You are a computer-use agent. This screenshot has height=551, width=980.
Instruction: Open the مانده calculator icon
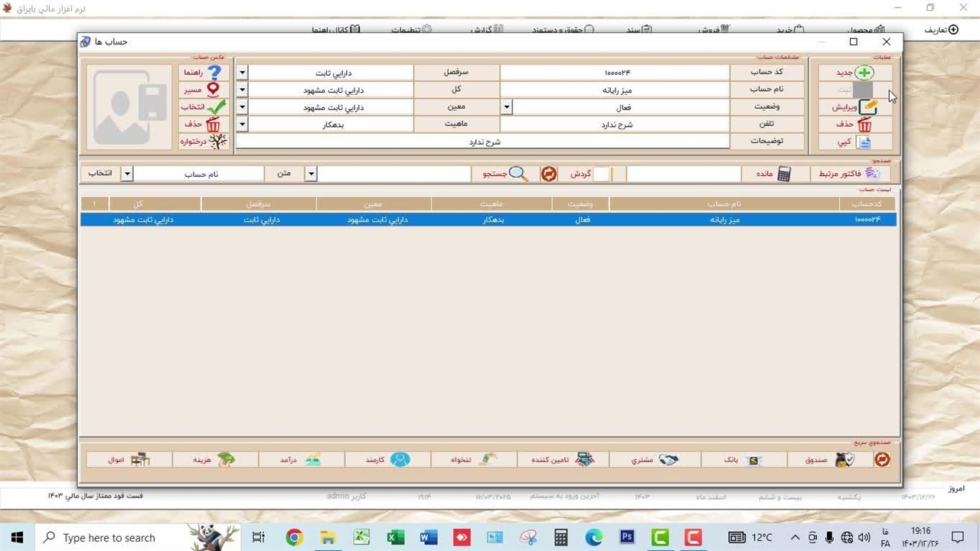(784, 174)
